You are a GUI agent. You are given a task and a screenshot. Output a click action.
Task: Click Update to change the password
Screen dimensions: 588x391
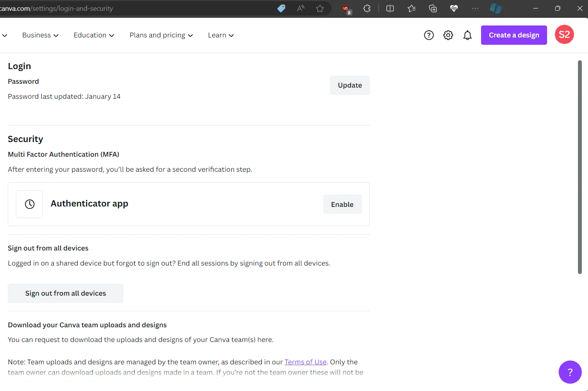(x=350, y=85)
